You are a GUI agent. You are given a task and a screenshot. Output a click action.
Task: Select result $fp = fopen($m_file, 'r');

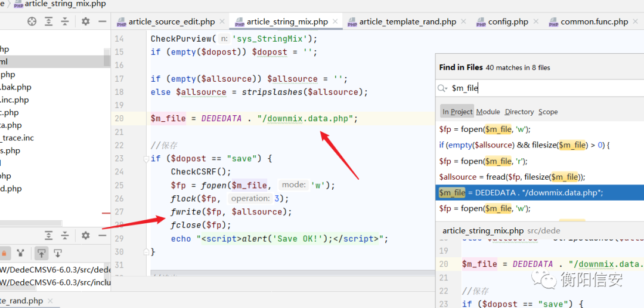click(539, 161)
